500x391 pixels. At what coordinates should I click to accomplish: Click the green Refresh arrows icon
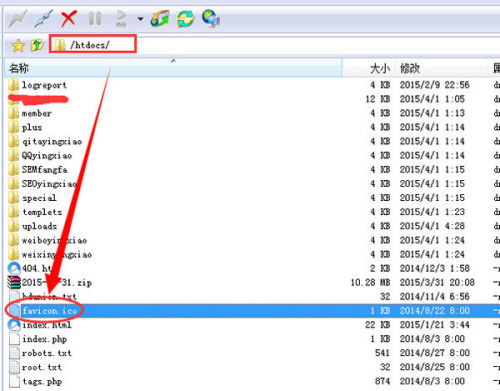186,18
